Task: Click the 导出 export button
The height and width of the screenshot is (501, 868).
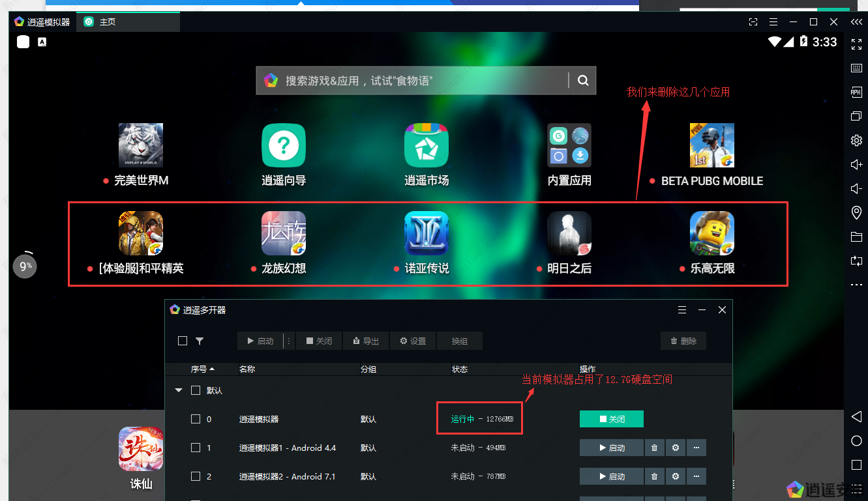Action: coord(366,341)
